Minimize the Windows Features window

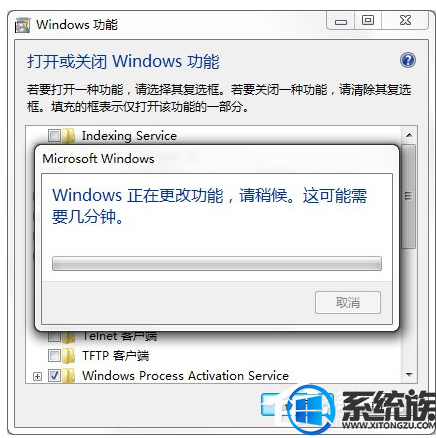coord(341,21)
